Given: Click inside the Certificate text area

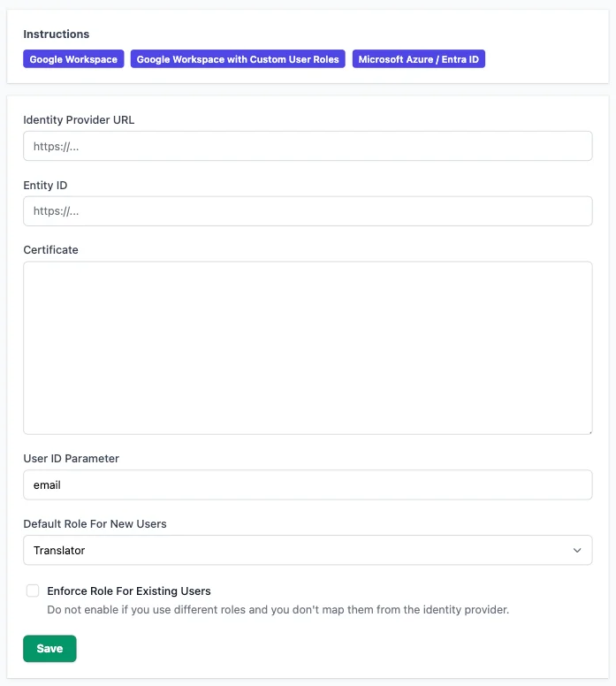Looking at the screenshot, I should click(308, 347).
